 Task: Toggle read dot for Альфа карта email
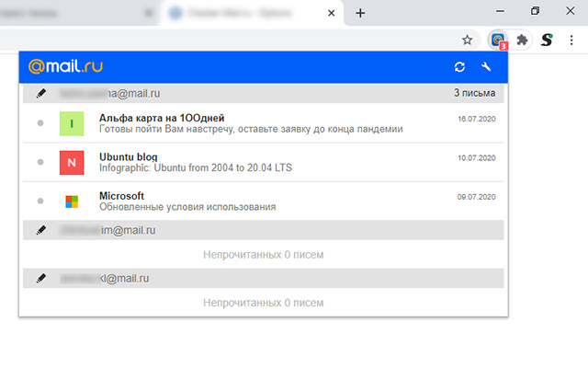coord(40,123)
